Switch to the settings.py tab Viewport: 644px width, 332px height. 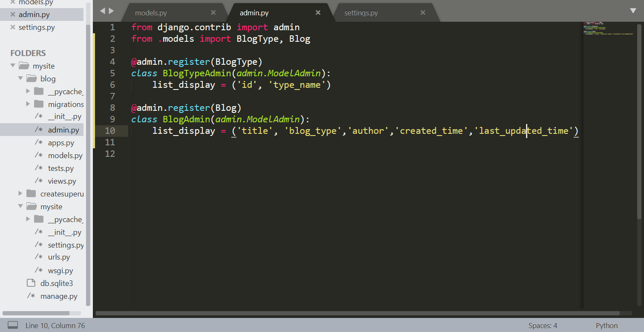coord(361,13)
